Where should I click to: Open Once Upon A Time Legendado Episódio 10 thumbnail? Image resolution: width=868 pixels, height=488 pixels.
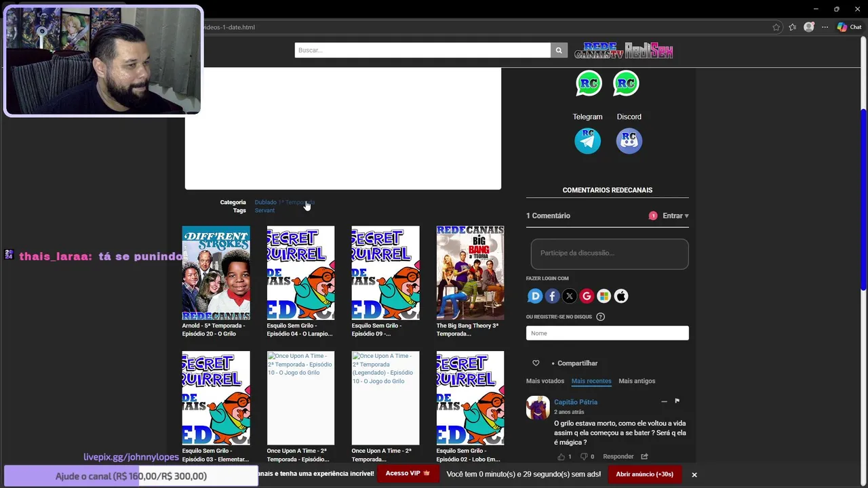385,398
